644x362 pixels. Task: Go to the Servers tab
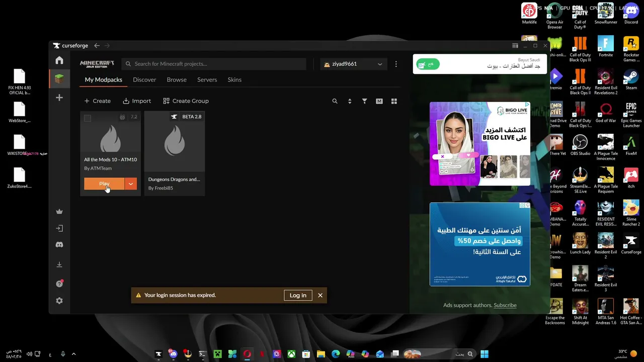pyautogui.click(x=207, y=79)
